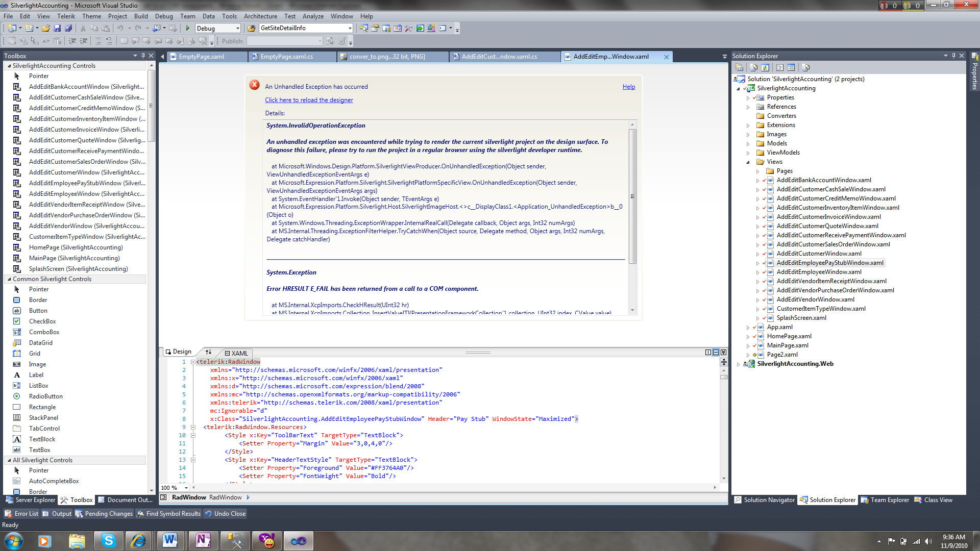Viewport: 980px width, 551px height.
Task: Open the Telerik menu
Action: pyautogui.click(x=66, y=16)
